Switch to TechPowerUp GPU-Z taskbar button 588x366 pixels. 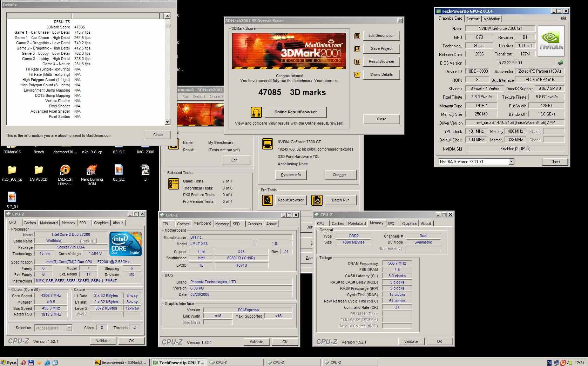(x=179, y=362)
